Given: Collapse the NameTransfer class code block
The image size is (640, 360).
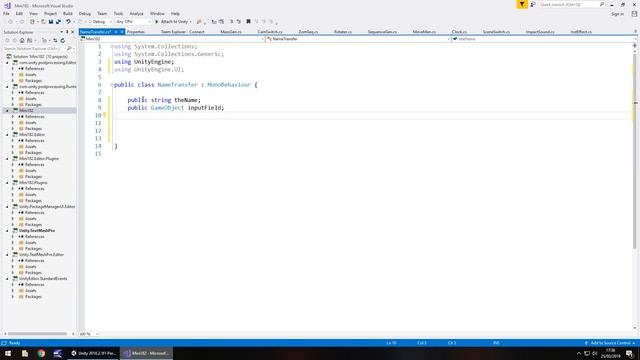Looking at the screenshot, I should (x=111, y=85).
